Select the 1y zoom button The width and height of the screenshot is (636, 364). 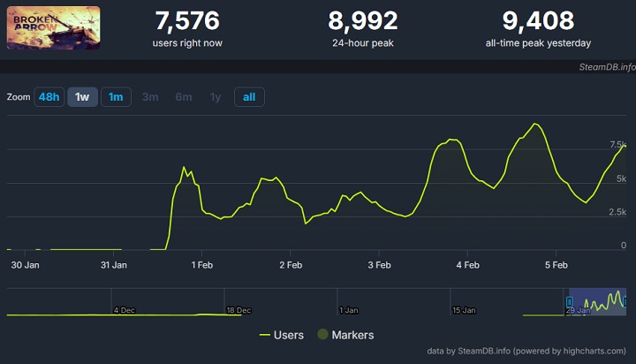(216, 97)
